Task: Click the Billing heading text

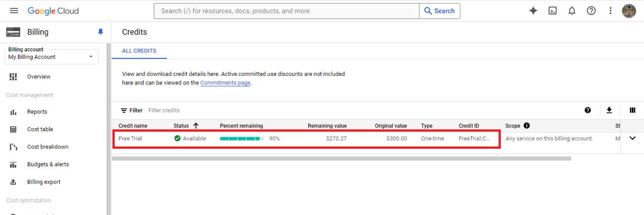Action: [38, 32]
